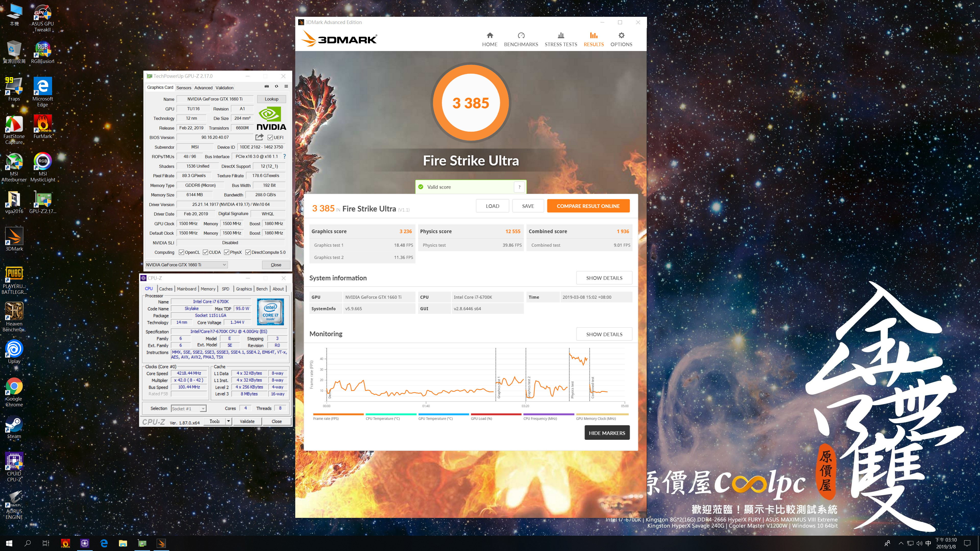
Task: Launch Uplay from the desktop
Action: (14, 352)
